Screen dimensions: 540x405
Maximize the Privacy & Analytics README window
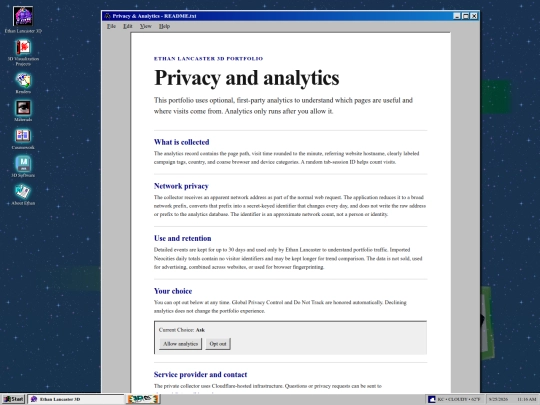click(465, 16)
